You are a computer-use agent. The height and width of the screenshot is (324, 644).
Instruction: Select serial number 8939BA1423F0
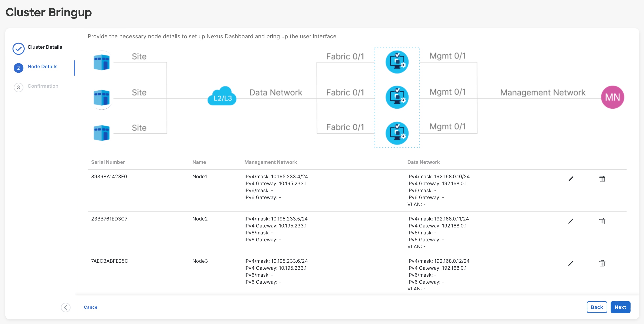coord(109,177)
